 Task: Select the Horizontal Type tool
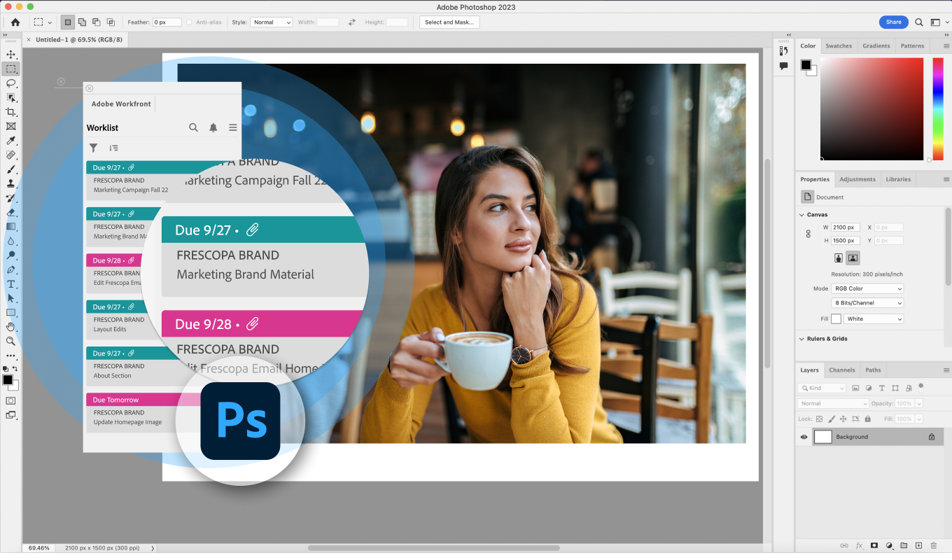pos(10,284)
